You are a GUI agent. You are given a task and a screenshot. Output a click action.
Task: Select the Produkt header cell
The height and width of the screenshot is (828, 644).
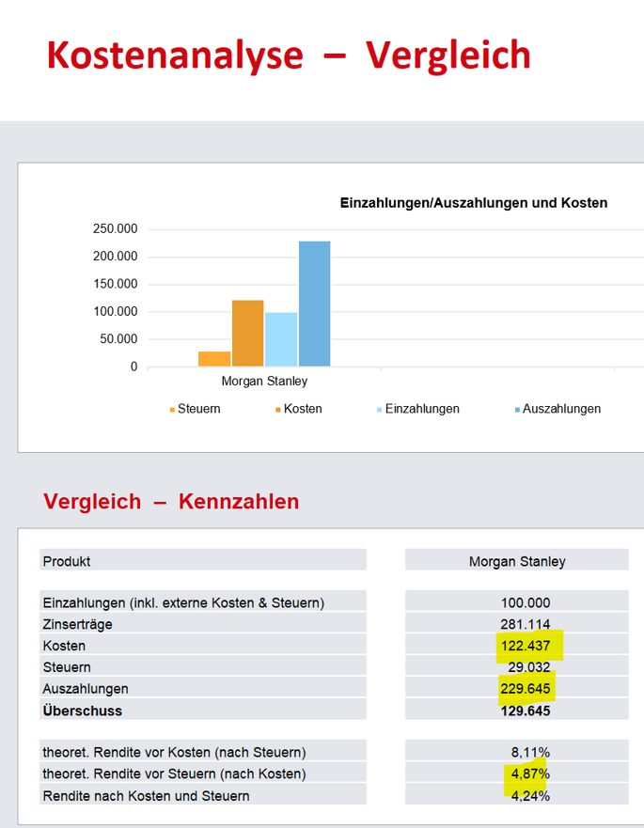coord(203,560)
